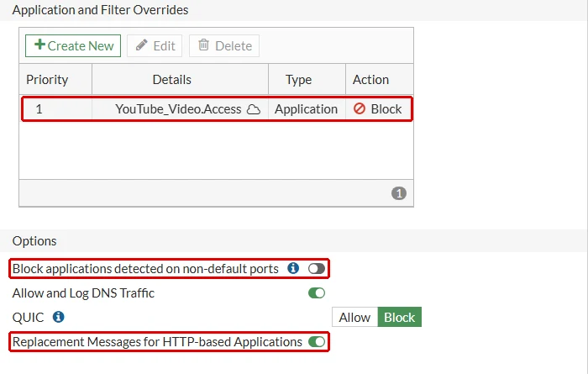
Task: Click the QUIC label text
Action: click(28, 318)
